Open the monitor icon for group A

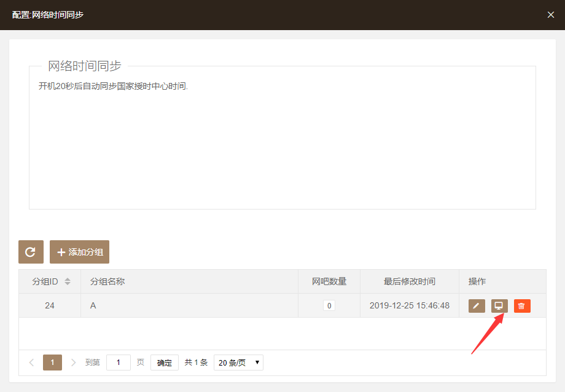point(499,306)
